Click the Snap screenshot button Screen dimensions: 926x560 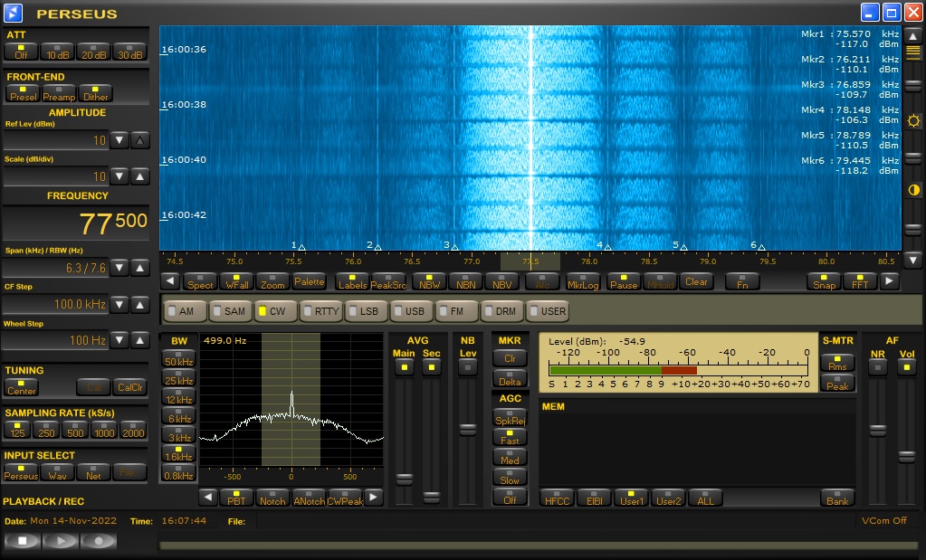tap(824, 281)
